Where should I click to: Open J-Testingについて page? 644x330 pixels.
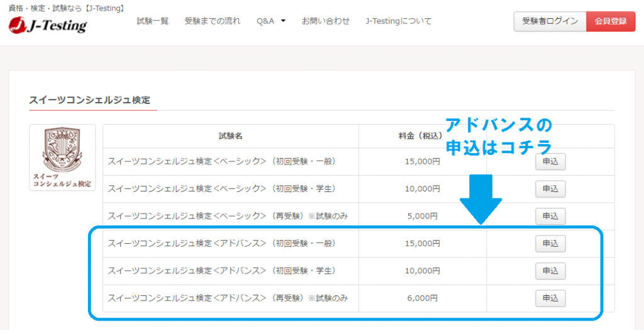[398, 21]
